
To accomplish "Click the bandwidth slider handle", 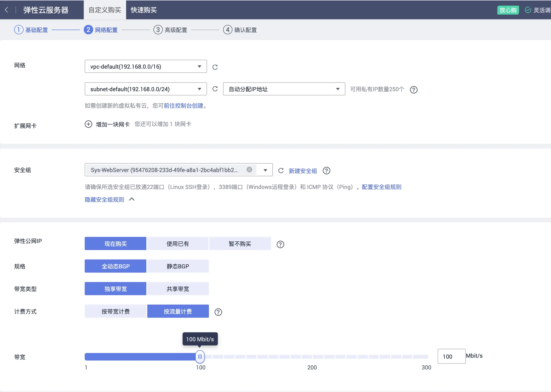I will click(200, 357).
